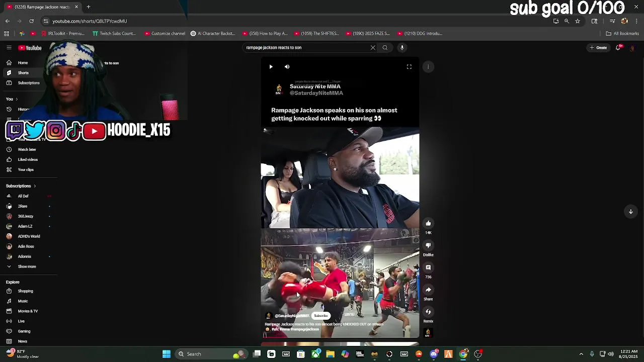Show hidden system tray icons
644x362 pixels.
click(x=581, y=354)
